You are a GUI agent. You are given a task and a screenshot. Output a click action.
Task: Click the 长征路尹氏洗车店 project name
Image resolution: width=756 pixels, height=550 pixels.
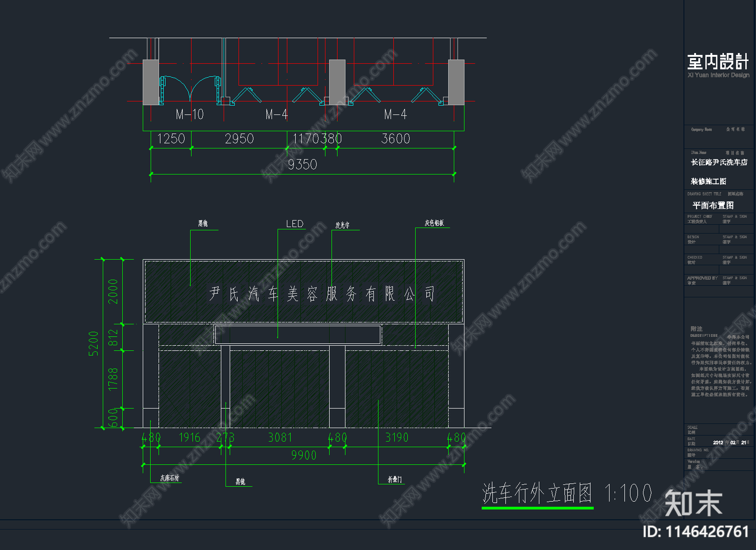(x=719, y=162)
